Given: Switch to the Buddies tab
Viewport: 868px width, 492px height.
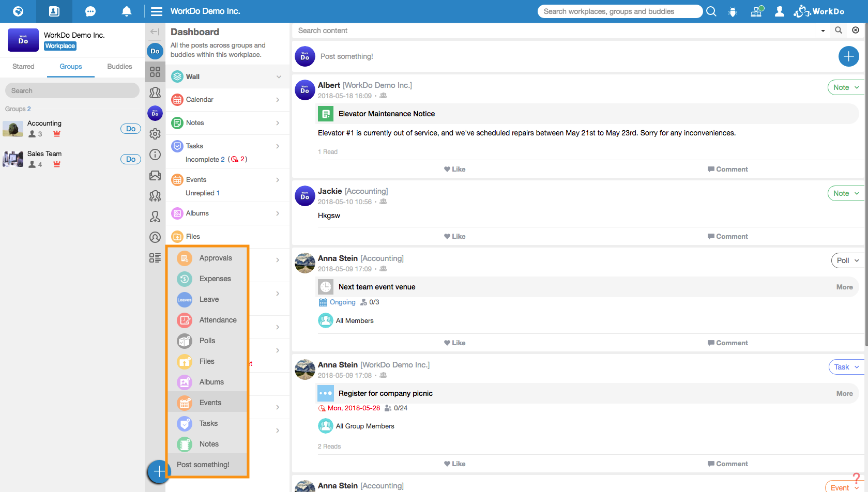Looking at the screenshot, I should pos(119,67).
